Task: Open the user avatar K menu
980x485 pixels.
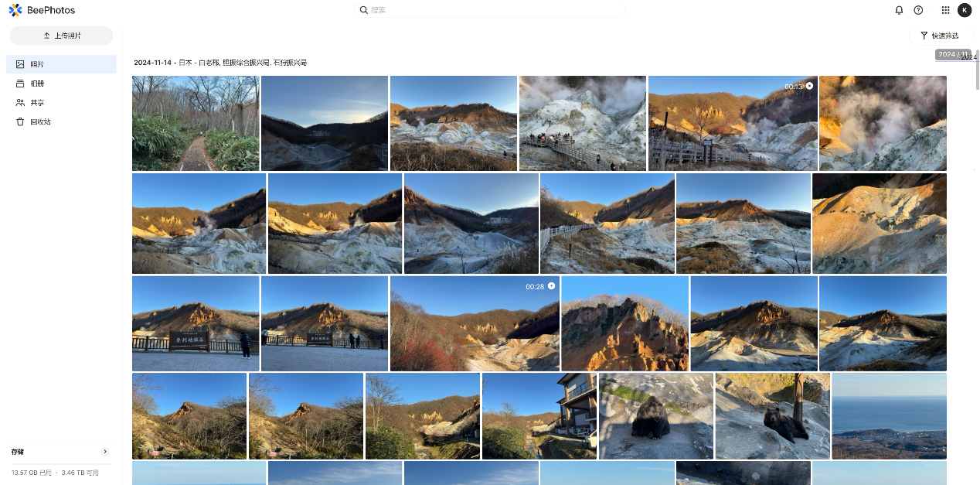Action: (965, 10)
